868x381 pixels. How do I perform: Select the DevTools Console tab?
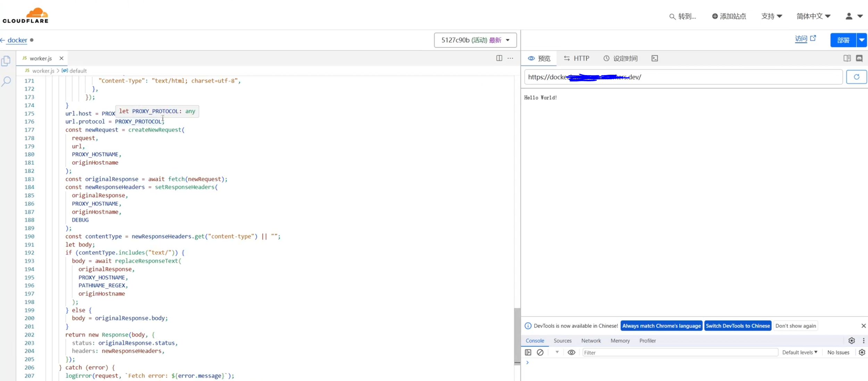535,341
